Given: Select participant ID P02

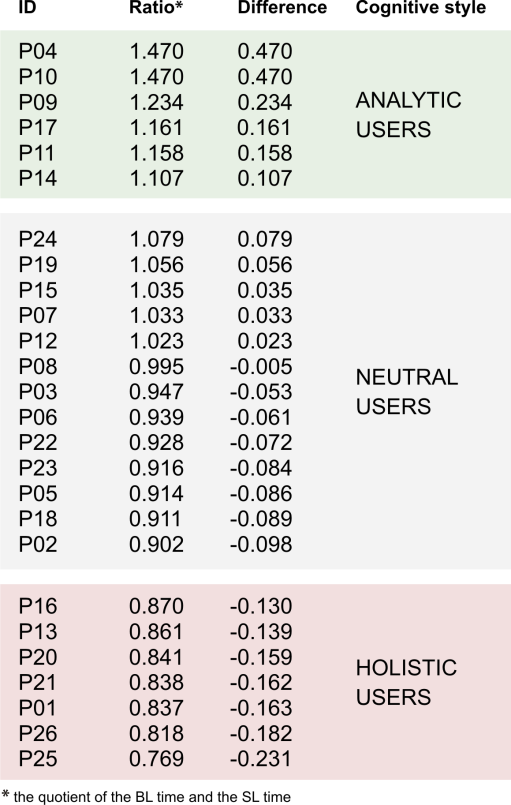Looking at the screenshot, I should [x=38, y=545].
